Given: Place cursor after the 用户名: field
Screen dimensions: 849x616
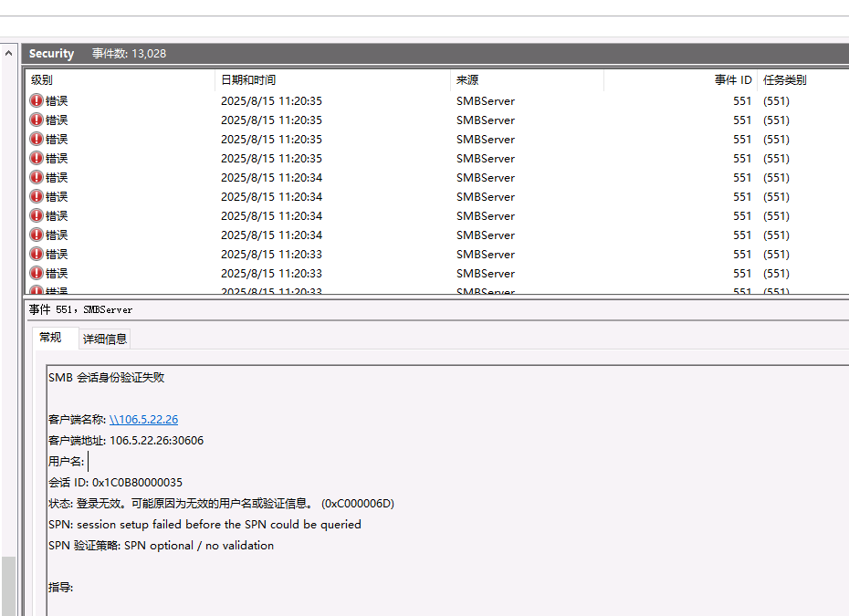Looking at the screenshot, I should (89, 462).
